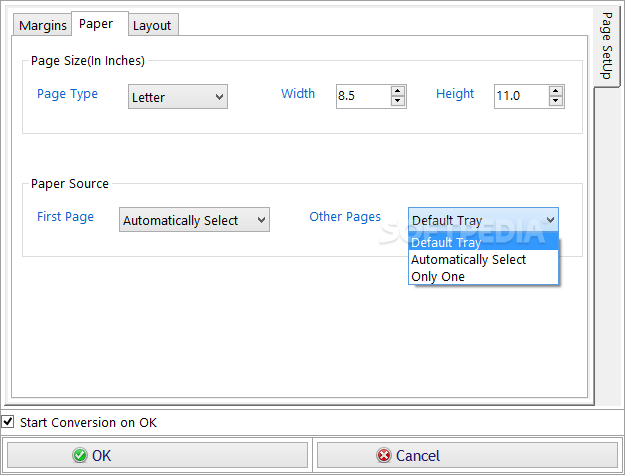The image size is (625, 475).
Task: Collapse the Other Pages dropdown
Action: tap(483, 220)
